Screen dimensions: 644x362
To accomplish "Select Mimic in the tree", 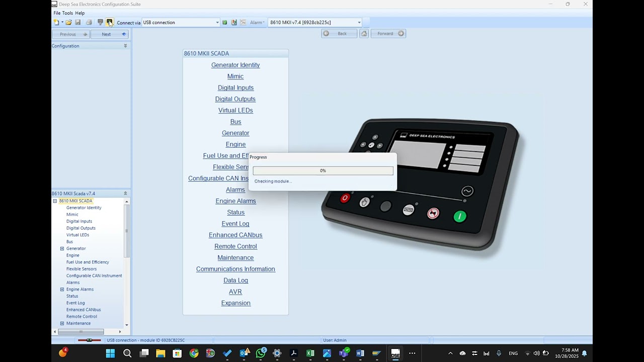I will click(x=72, y=215).
